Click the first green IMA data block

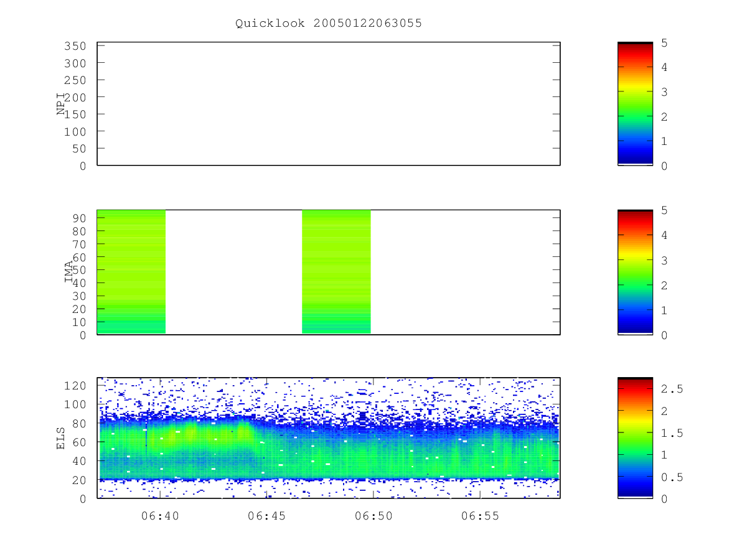click(x=131, y=272)
